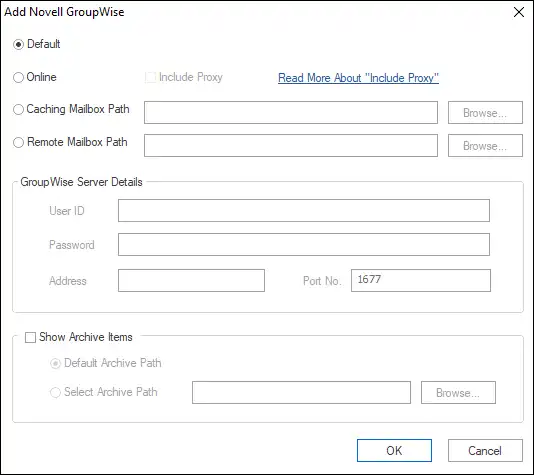Click the Select Archive Path text field

301,393
